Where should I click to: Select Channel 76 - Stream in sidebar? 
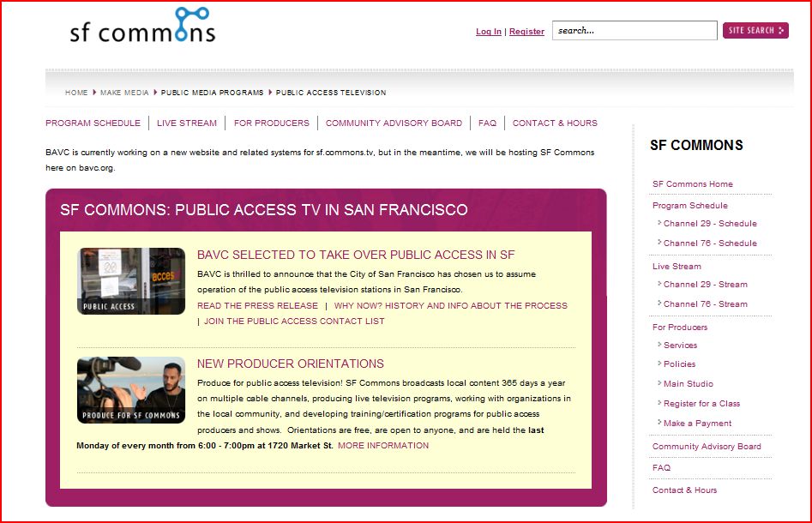pyautogui.click(x=705, y=304)
